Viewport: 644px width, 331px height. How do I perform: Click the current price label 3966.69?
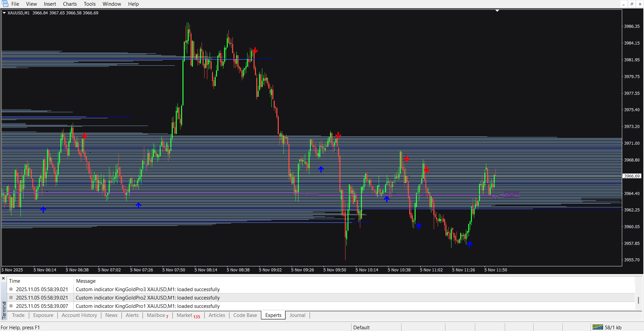coord(632,176)
